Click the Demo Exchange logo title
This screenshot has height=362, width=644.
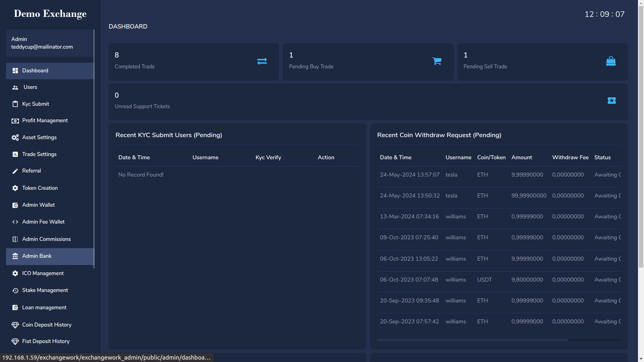click(50, 14)
